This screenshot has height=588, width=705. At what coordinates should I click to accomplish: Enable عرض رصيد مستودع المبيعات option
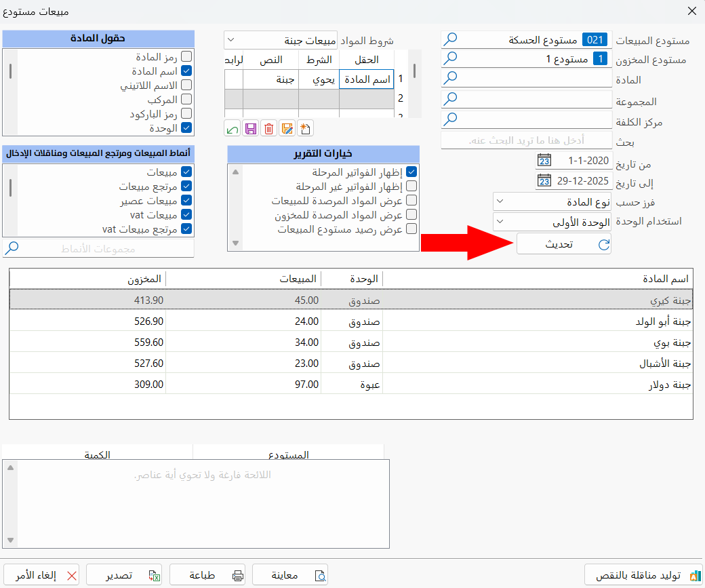point(412,229)
